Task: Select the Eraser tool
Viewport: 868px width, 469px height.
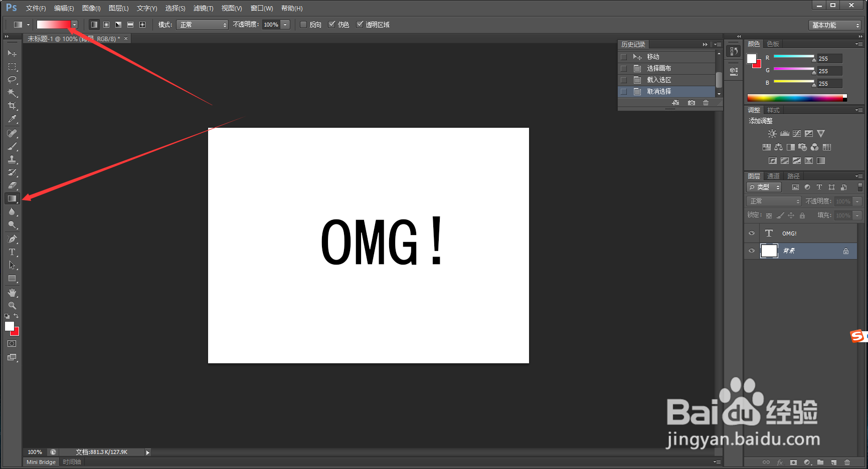Action: tap(12, 185)
